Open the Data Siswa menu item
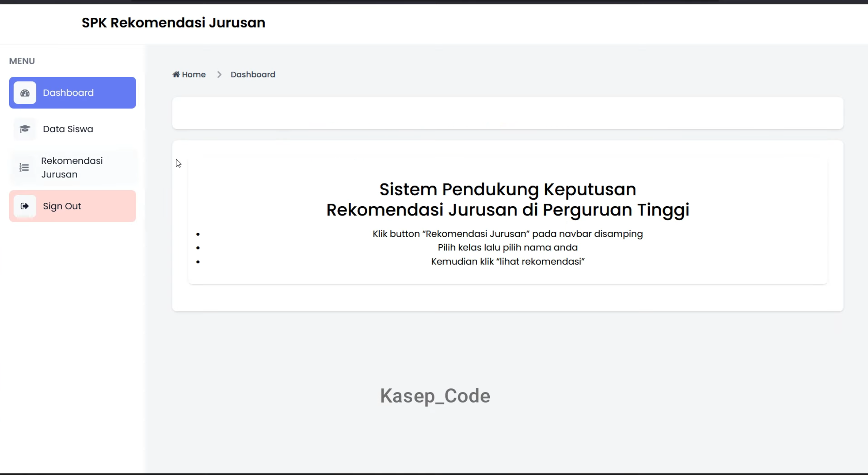 coord(72,129)
